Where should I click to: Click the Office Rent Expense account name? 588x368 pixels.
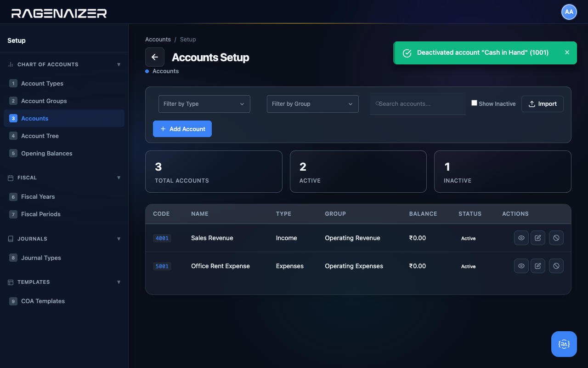[220, 266]
